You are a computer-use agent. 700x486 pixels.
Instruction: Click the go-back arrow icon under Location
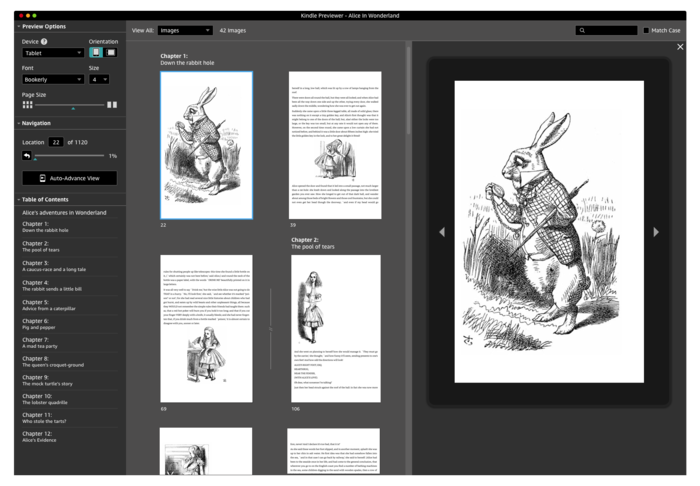coord(27,155)
